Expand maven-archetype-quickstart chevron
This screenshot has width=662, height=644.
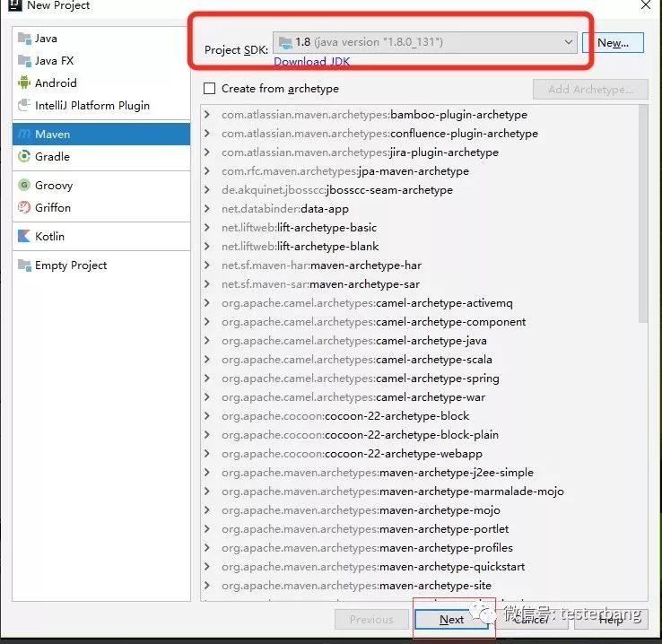point(207,566)
